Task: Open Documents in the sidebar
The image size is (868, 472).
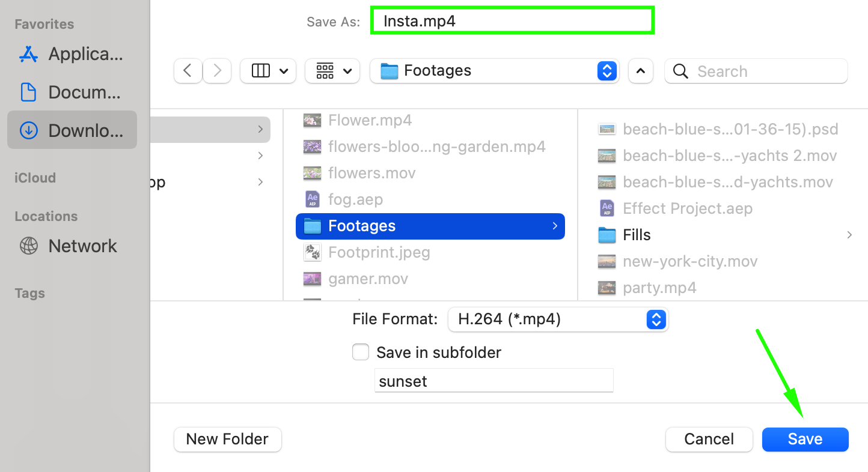Action: pyautogui.click(x=72, y=92)
